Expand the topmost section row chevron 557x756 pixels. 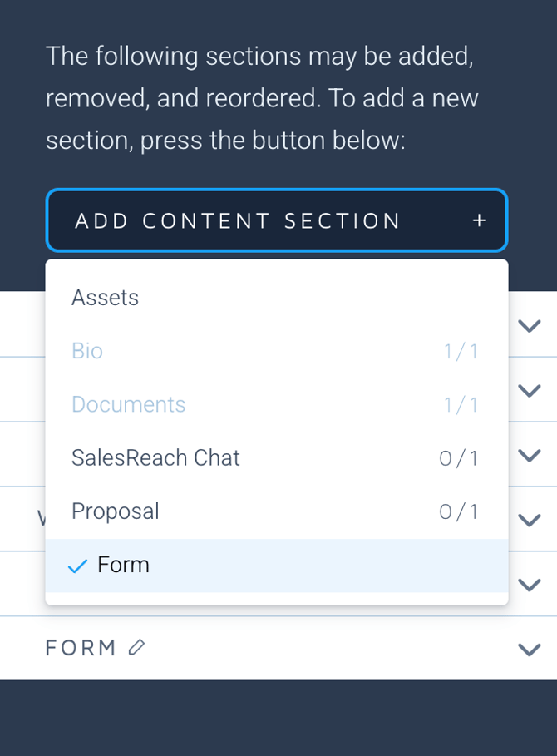[529, 325]
